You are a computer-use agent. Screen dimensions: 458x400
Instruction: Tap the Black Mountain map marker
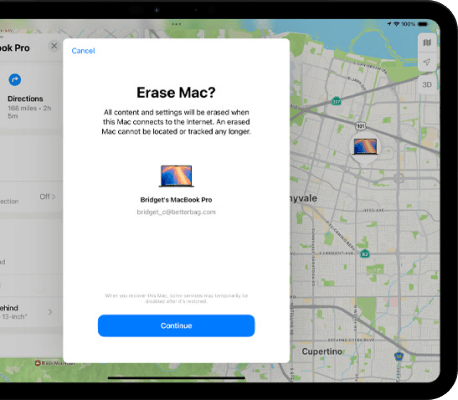pyautogui.click(x=38, y=363)
